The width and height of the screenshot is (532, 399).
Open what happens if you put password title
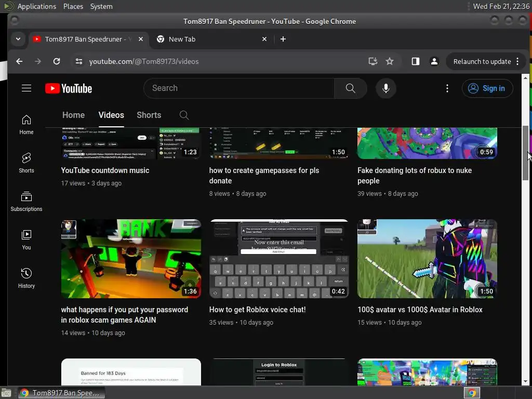point(125,314)
